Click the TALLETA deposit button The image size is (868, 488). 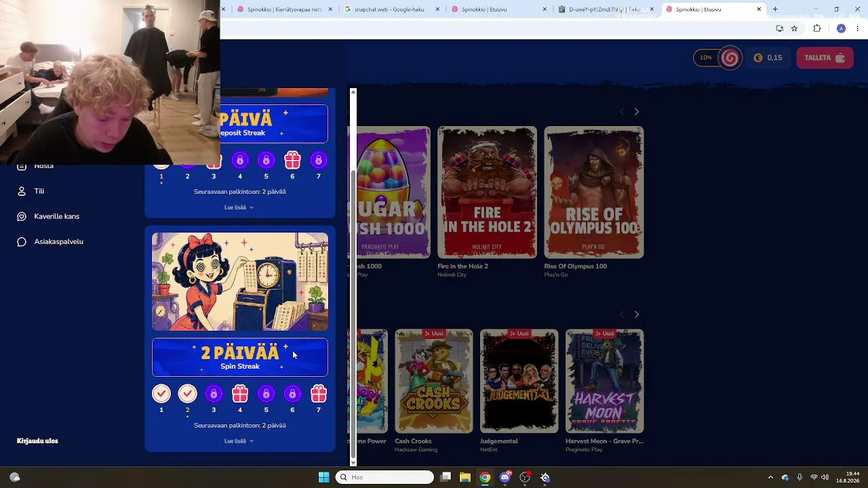[825, 58]
